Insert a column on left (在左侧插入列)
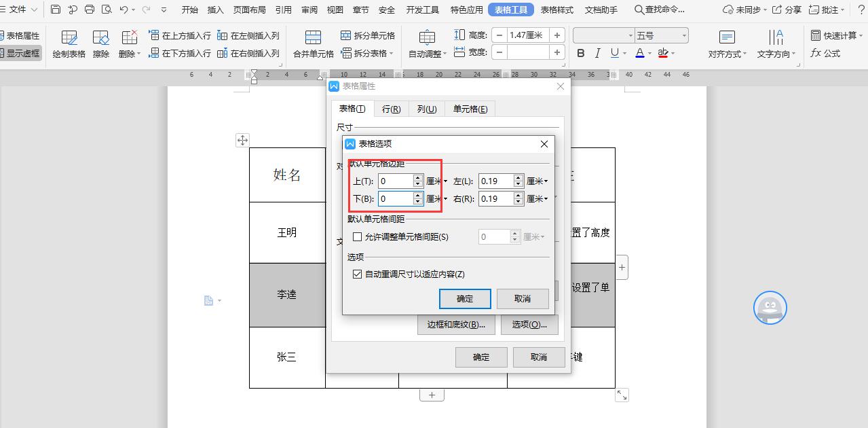Screen dimensions: 868x428 pos(248,35)
